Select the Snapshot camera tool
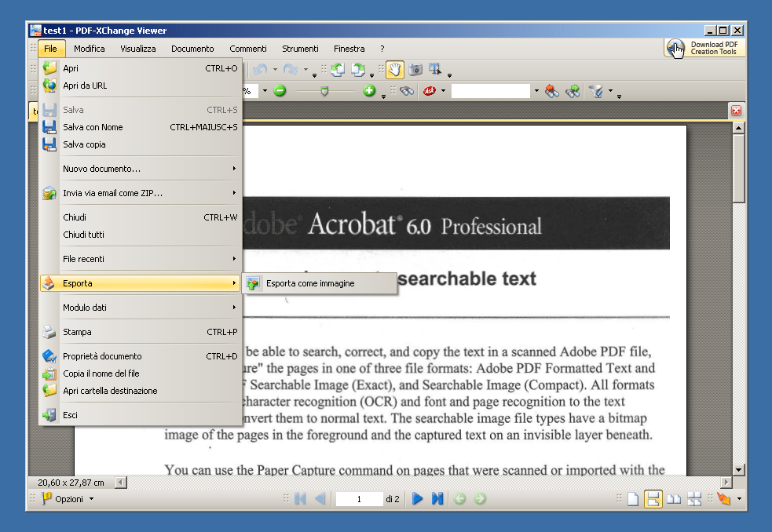 pyautogui.click(x=415, y=70)
